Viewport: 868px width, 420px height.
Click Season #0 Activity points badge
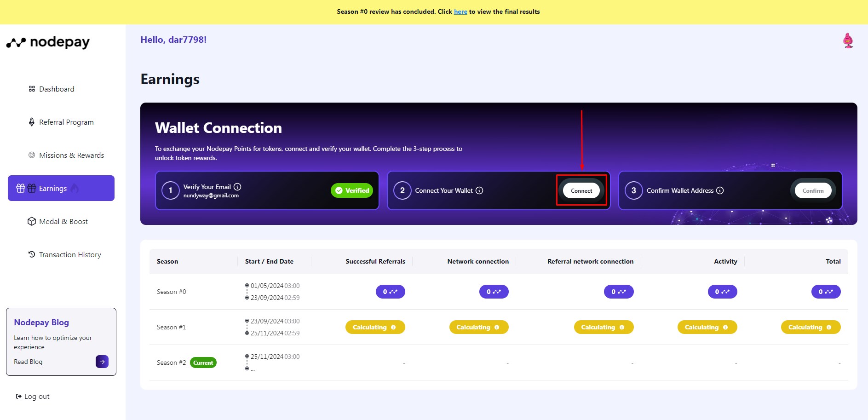tap(722, 292)
